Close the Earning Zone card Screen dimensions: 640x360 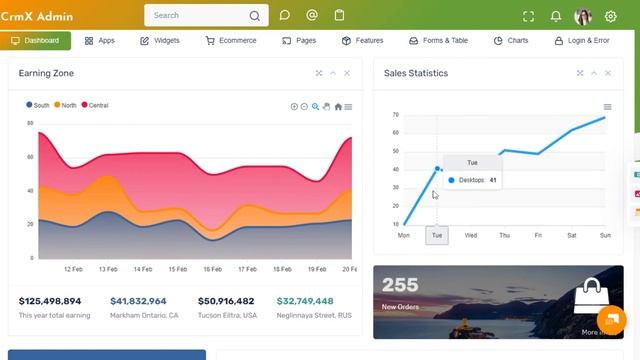point(347,73)
